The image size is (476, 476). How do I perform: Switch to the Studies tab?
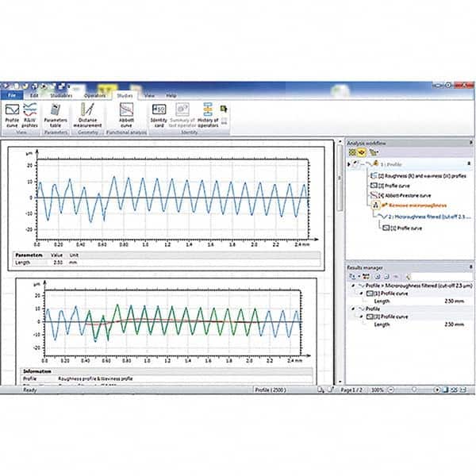(125, 96)
